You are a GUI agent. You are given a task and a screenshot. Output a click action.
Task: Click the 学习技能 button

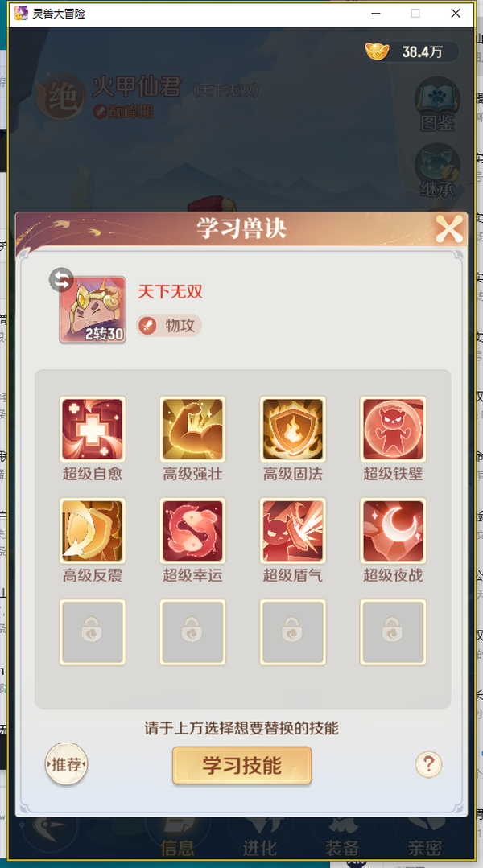[242, 766]
